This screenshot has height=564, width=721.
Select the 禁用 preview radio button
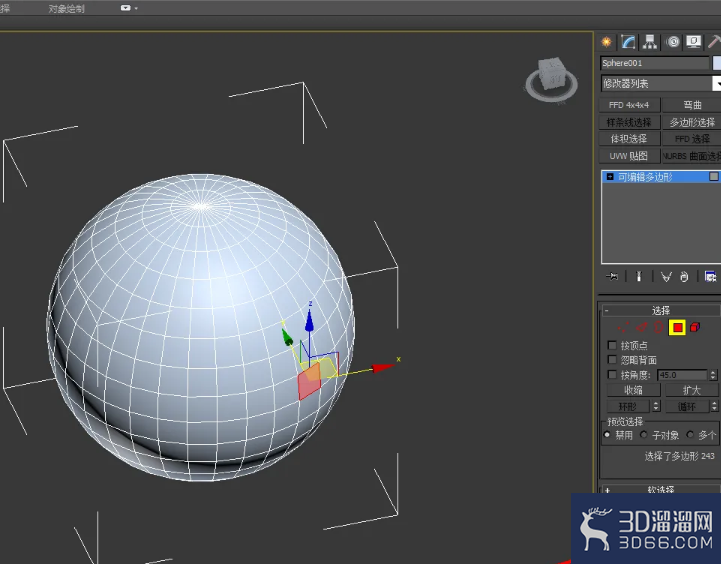(607, 434)
